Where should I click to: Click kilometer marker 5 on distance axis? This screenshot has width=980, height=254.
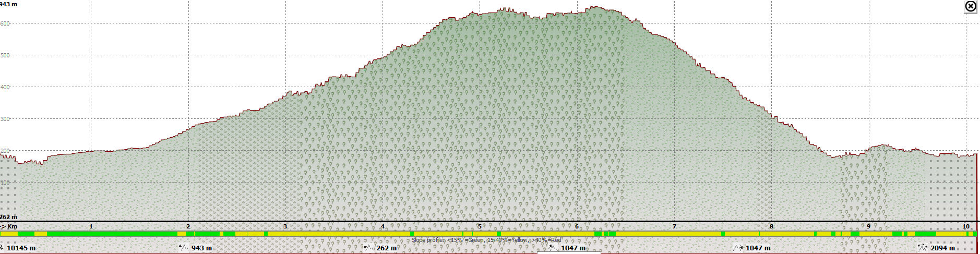(480, 226)
